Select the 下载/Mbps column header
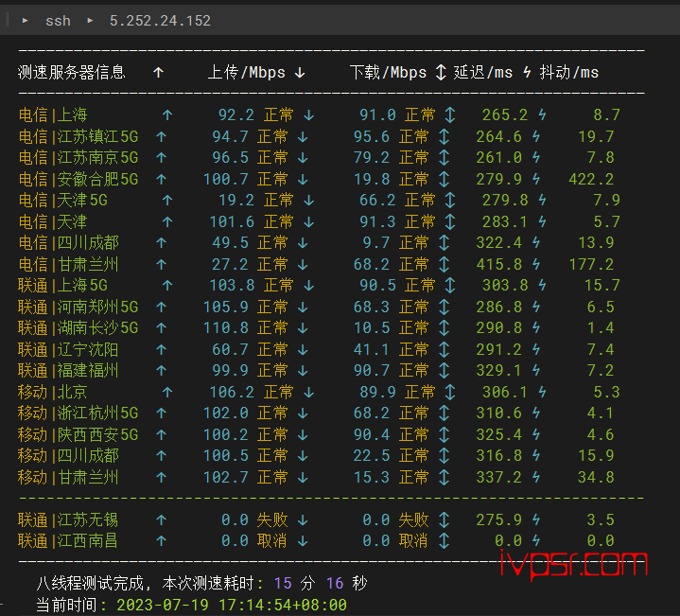680x616 pixels. coord(388,73)
